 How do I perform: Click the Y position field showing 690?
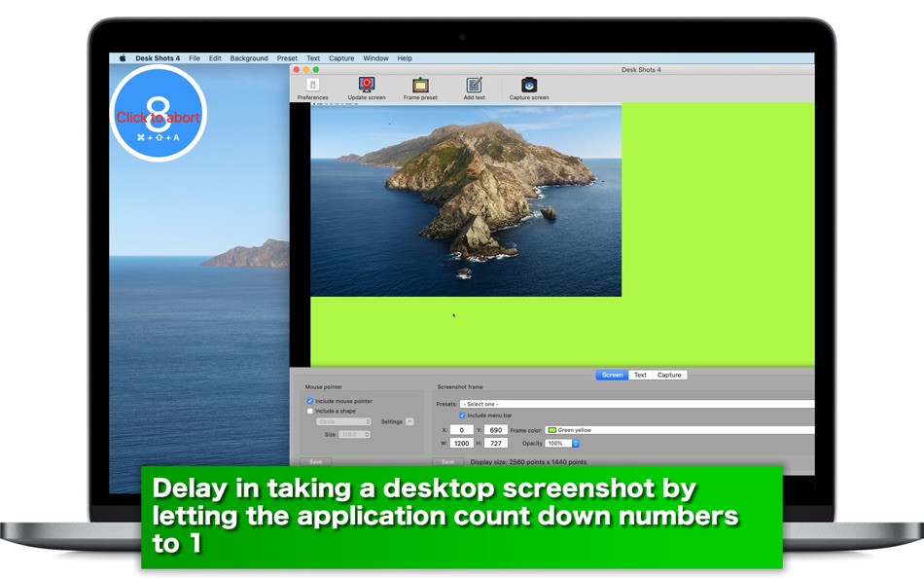tap(496, 430)
